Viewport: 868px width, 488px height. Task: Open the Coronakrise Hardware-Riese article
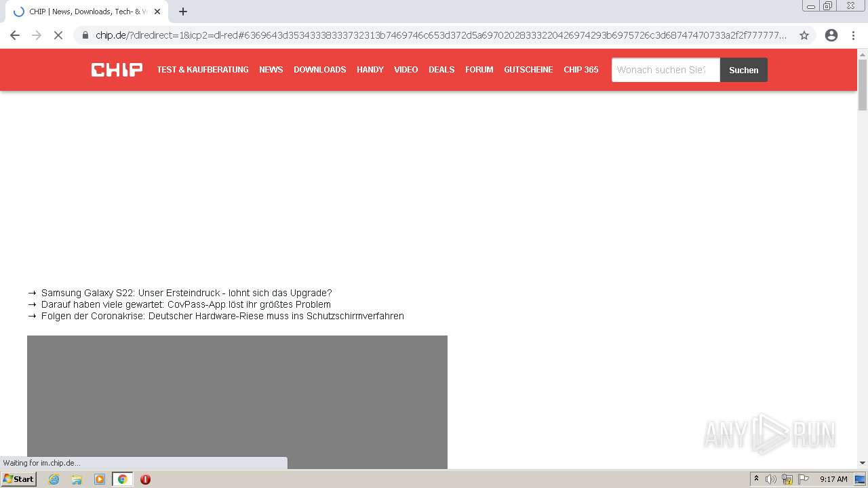pyautogui.click(x=222, y=316)
